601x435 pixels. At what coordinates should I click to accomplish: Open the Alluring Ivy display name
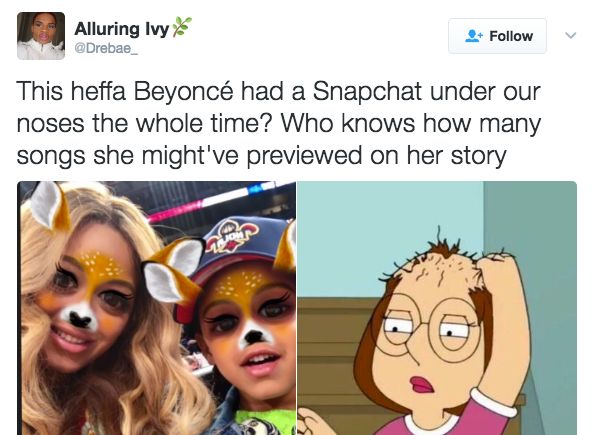120,27
